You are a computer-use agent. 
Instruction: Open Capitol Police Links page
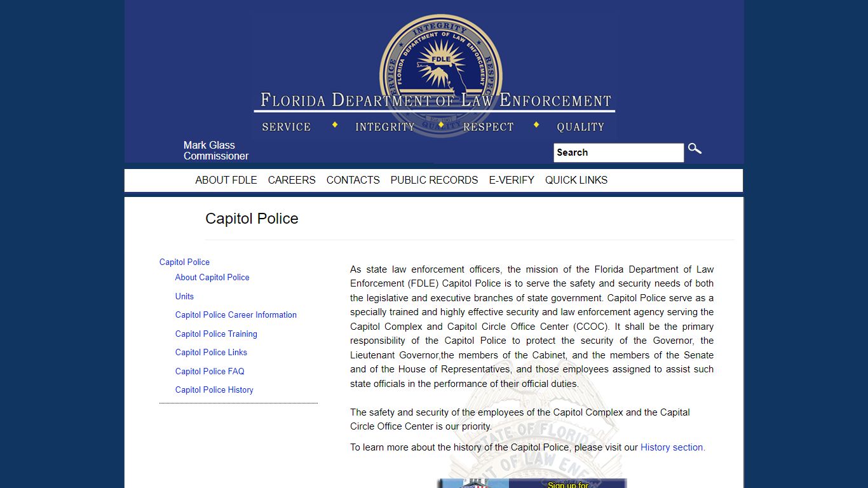click(211, 352)
